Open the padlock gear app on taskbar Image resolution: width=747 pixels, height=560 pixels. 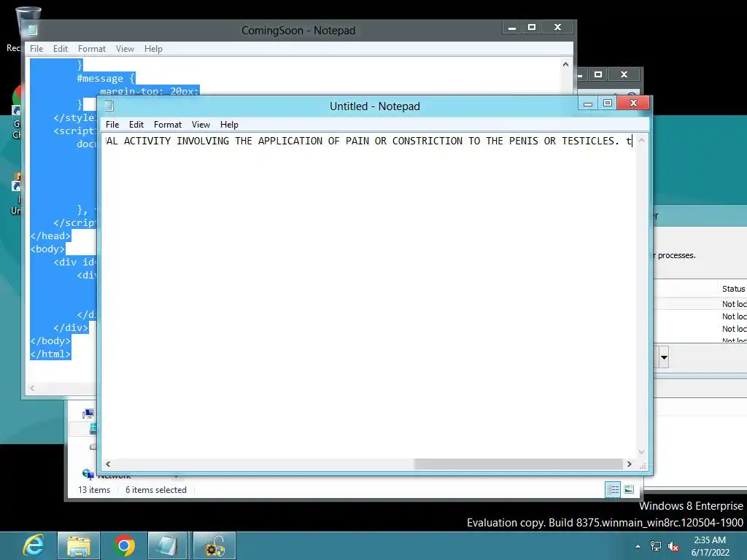214,545
